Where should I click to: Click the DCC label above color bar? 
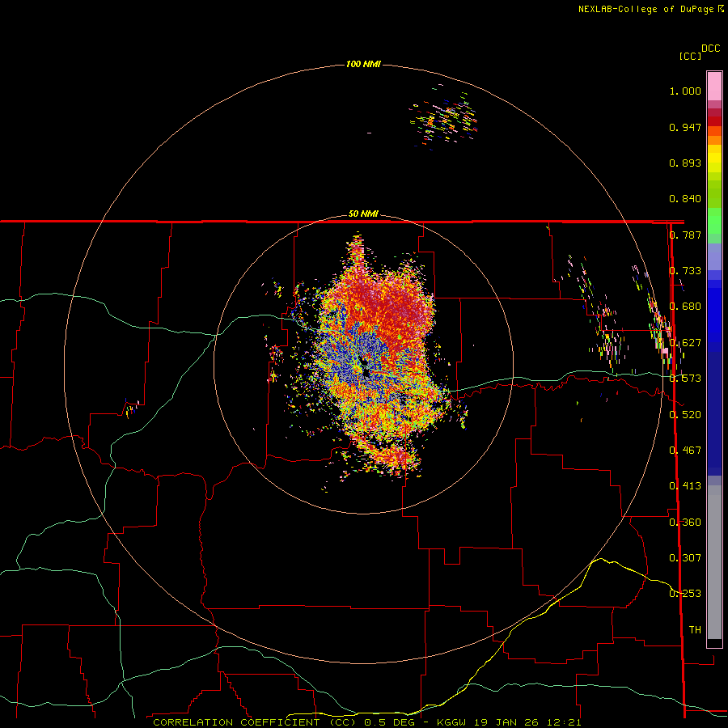pyautogui.click(x=710, y=49)
